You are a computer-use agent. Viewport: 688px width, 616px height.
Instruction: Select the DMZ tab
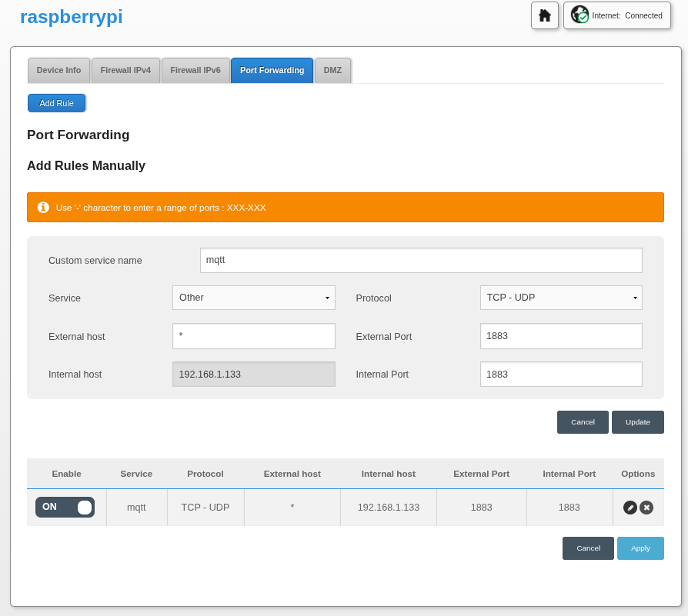(332, 70)
